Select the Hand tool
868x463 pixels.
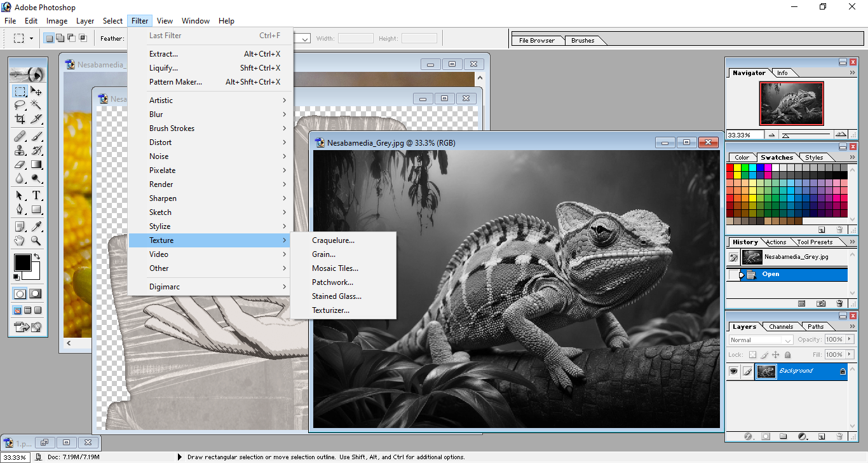coord(20,241)
